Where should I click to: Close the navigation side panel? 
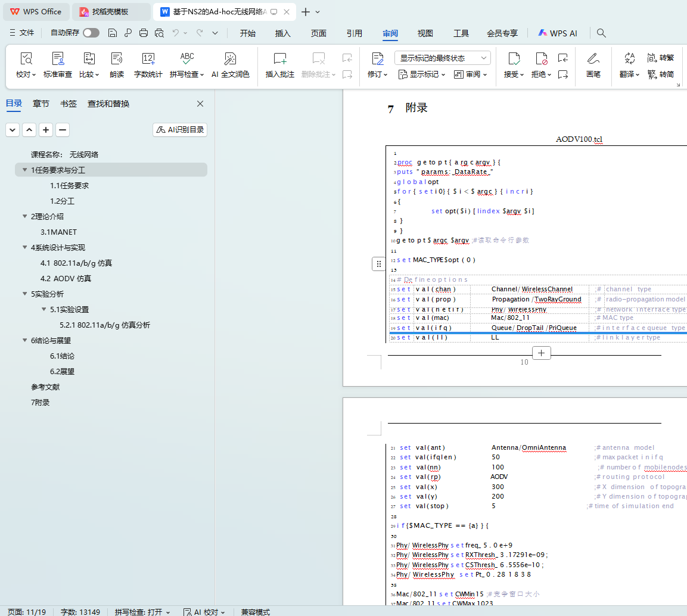(x=200, y=104)
